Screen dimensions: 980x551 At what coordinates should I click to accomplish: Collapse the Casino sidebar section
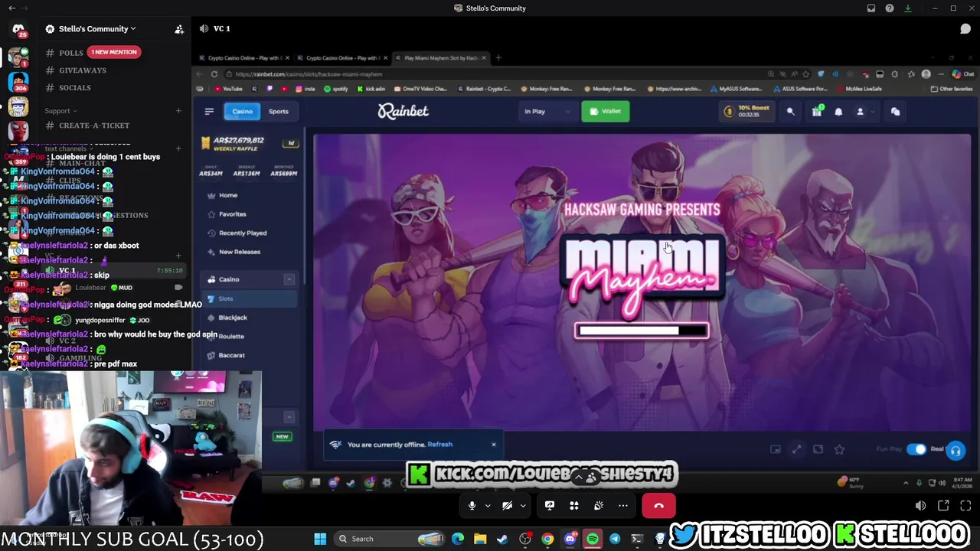(x=289, y=279)
